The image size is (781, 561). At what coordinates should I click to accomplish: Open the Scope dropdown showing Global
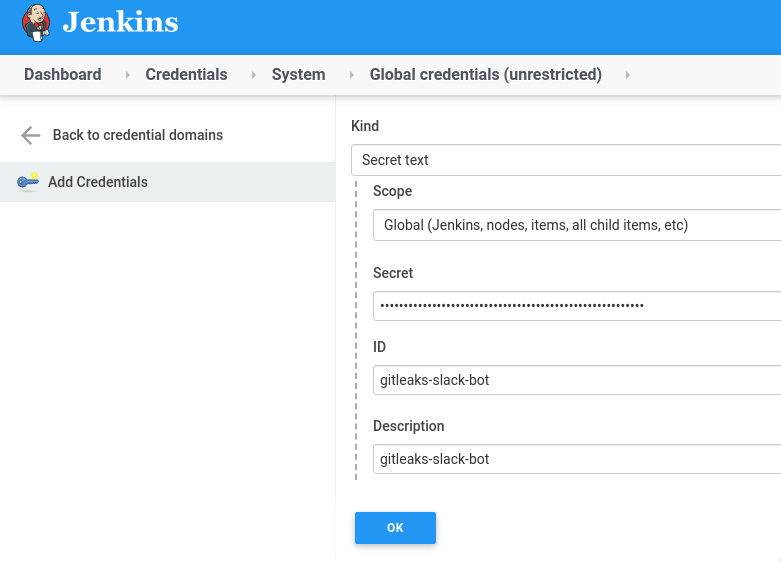tap(577, 225)
